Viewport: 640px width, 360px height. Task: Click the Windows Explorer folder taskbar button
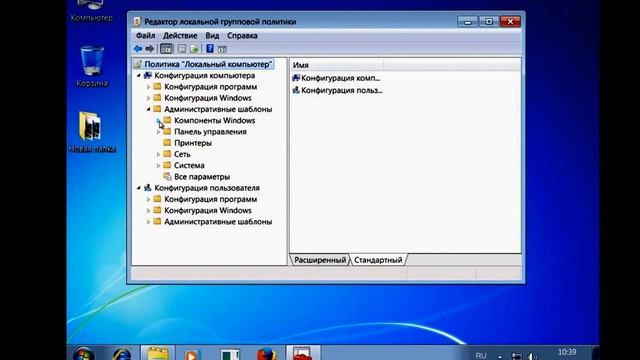[x=158, y=353]
